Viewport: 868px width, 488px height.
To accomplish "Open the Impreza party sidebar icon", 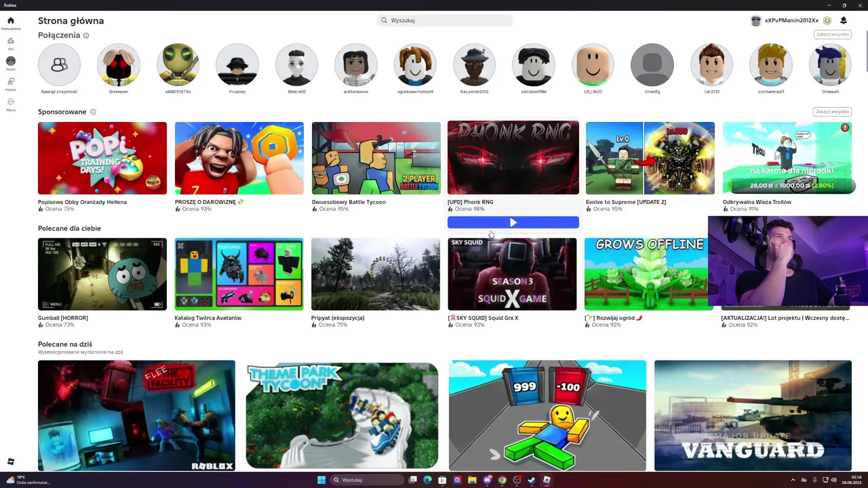I will tap(10, 81).
